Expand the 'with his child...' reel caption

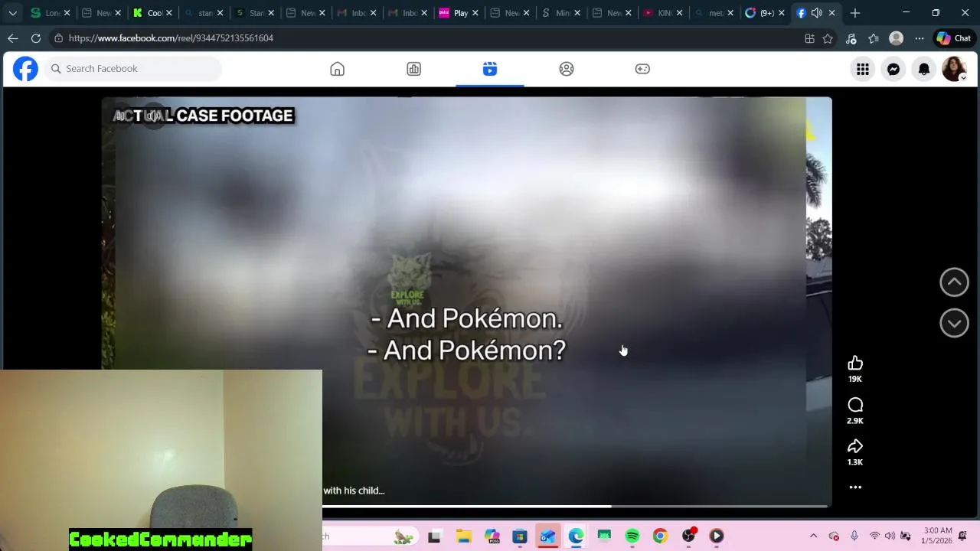click(354, 491)
